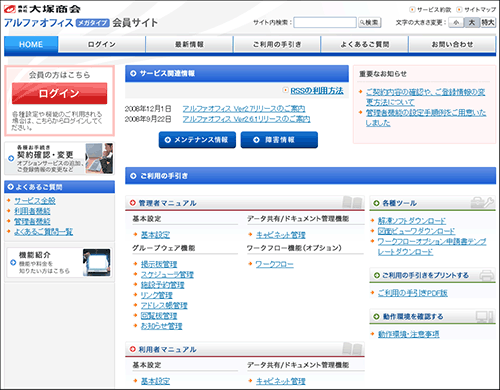Screen dimensions: 500x390
Task: Open the ログイン navigation tab
Action: (102, 44)
